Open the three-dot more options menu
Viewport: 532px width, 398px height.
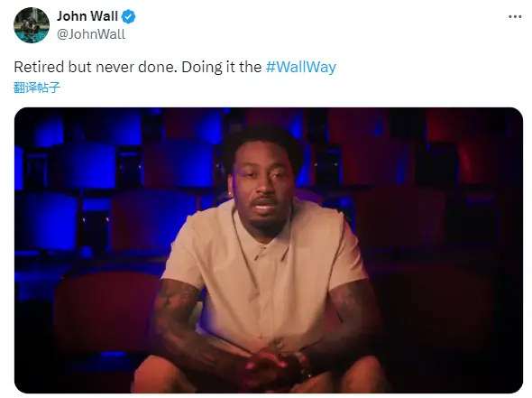pyautogui.click(x=515, y=16)
